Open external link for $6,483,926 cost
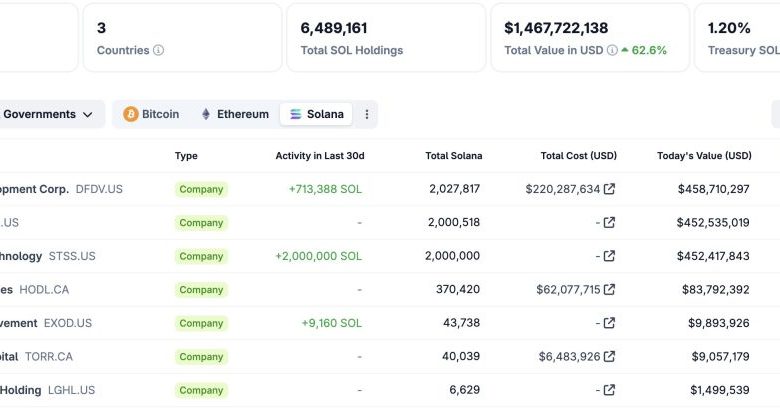This screenshot has width=780, height=414. [x=609, y=356]
